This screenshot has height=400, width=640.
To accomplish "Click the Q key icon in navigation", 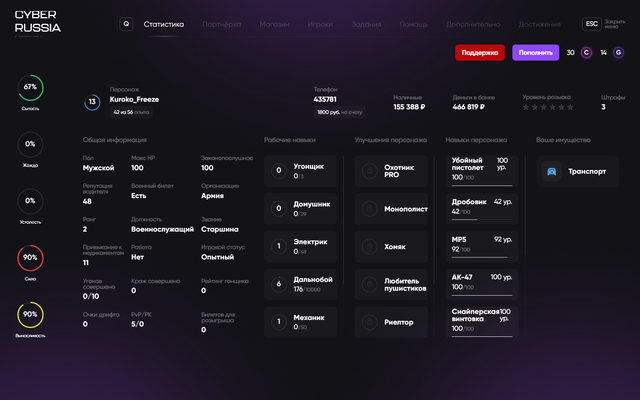I will click(x=126, y=24).
